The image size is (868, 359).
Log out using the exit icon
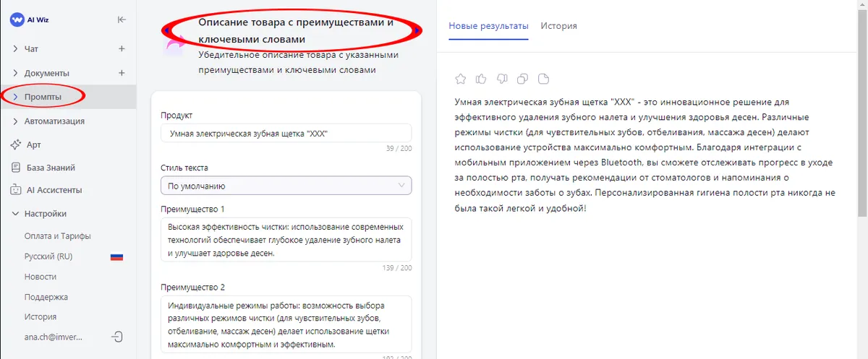pyautogui.click(x=117, y=337)
